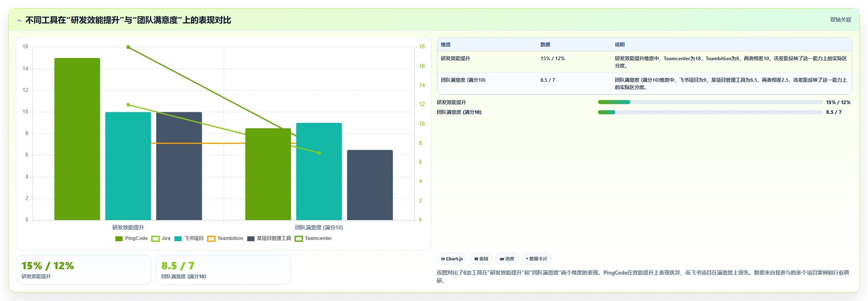Screen dimensions: 868x301
Task: Toggle the PingCode legend entry
Action: tap(131, 238)
